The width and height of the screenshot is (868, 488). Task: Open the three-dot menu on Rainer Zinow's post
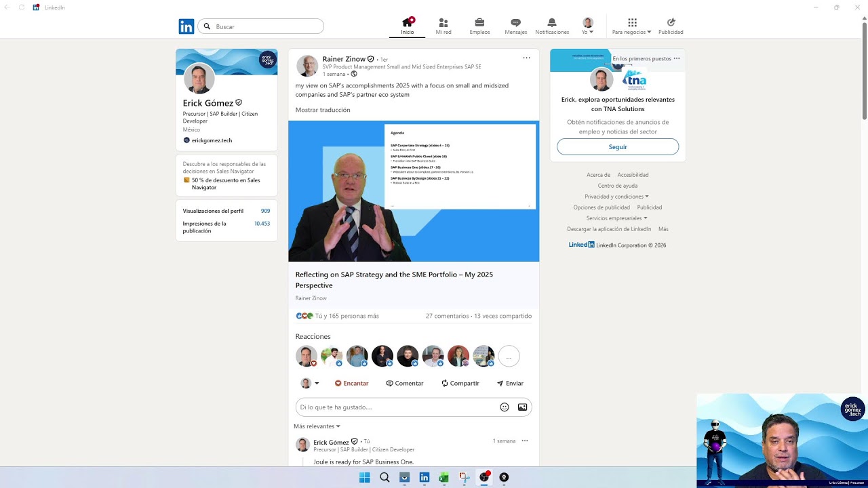(x=526, y=58)
